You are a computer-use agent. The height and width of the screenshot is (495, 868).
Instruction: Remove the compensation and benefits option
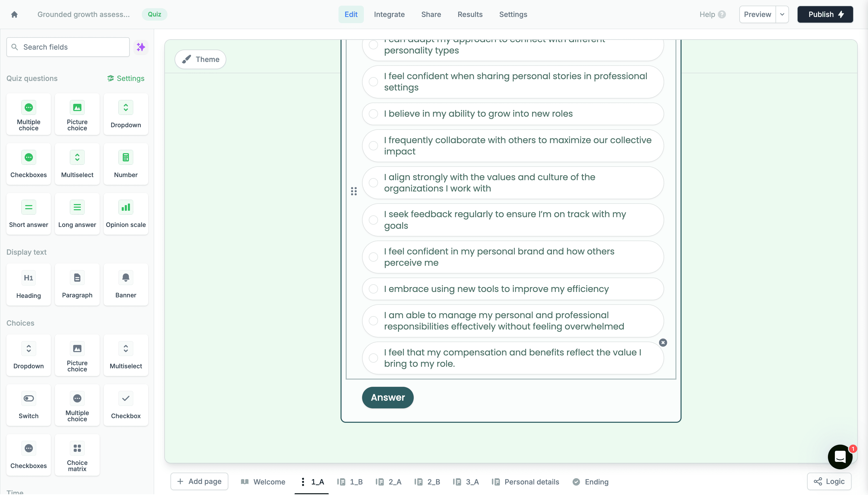tap(663, 342)
